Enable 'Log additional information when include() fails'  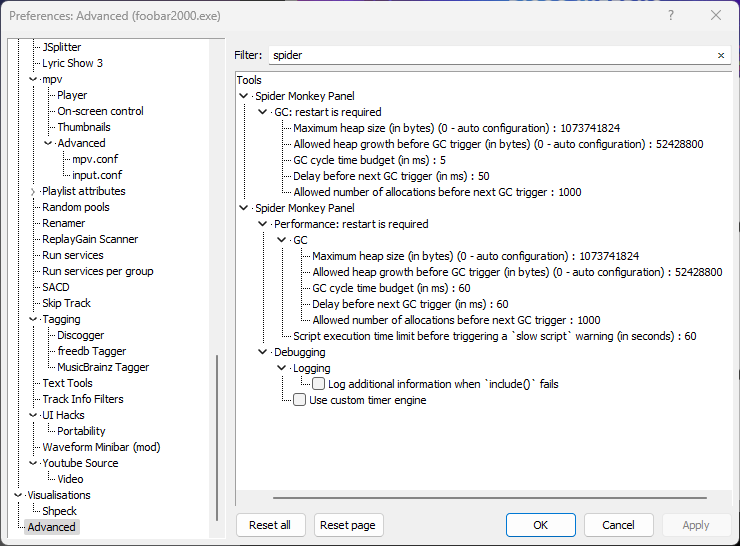[x=319, y=384]
